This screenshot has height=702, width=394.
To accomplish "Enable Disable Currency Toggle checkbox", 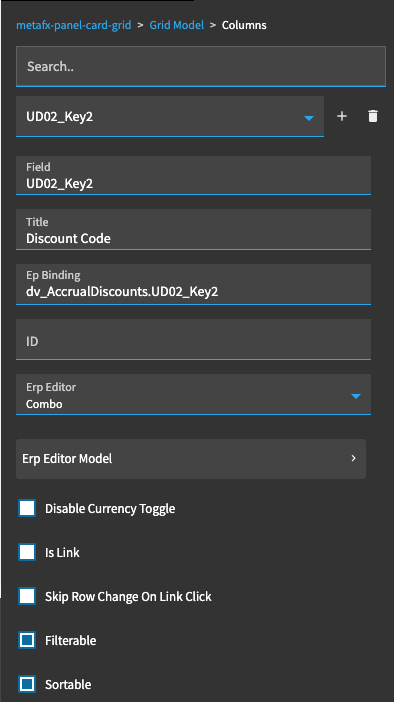I will (27, 508).
